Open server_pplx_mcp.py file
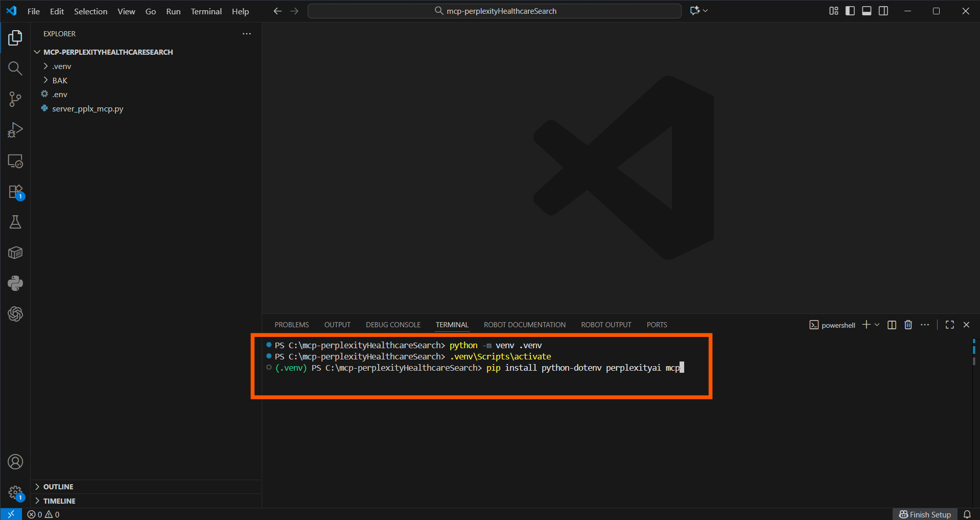Screen dimensions: 980x520 [x=146, y=108]
